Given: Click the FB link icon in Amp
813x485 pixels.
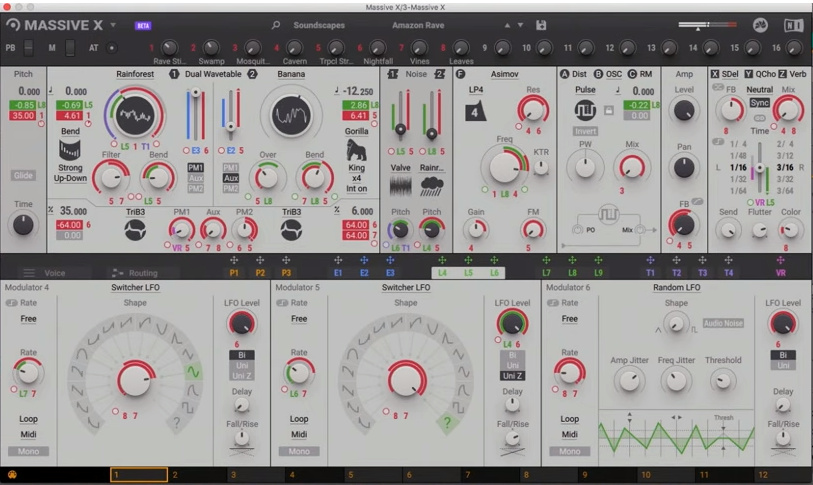Looking at the screenshot, I should (x=697, y=202).
